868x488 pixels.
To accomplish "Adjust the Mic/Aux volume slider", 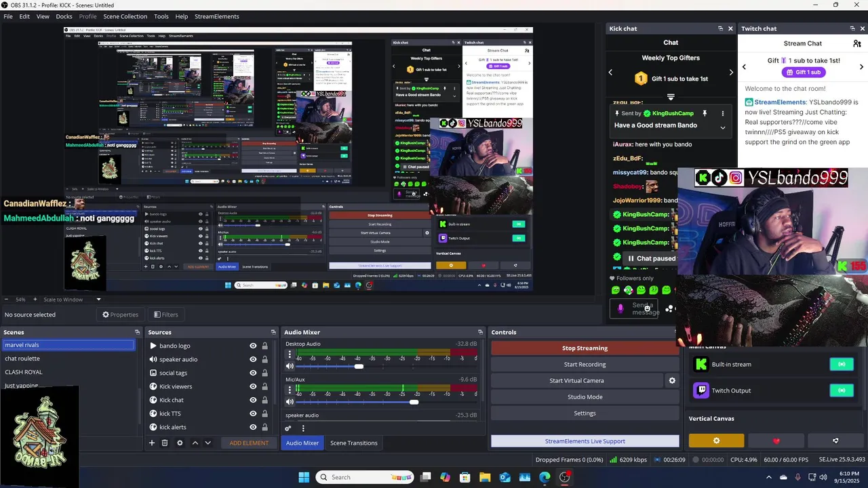I will pos(414,402).
